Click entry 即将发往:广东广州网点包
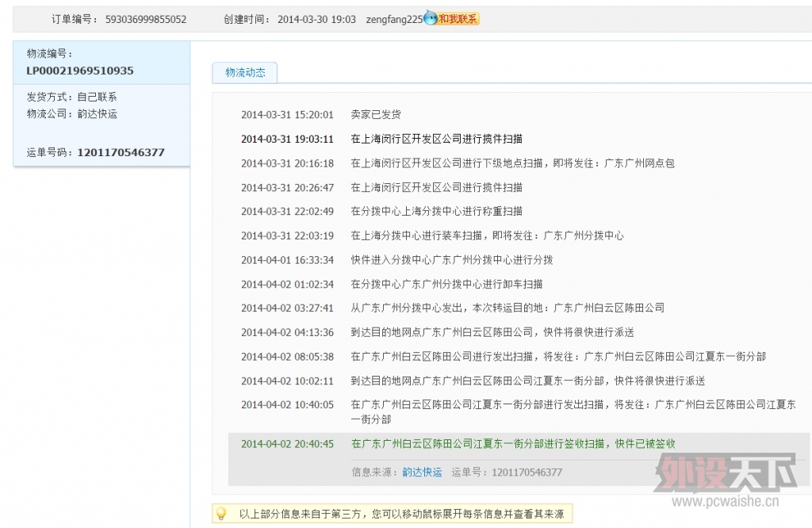This screenshot has height=528, width=812. (x=458, y=163)
